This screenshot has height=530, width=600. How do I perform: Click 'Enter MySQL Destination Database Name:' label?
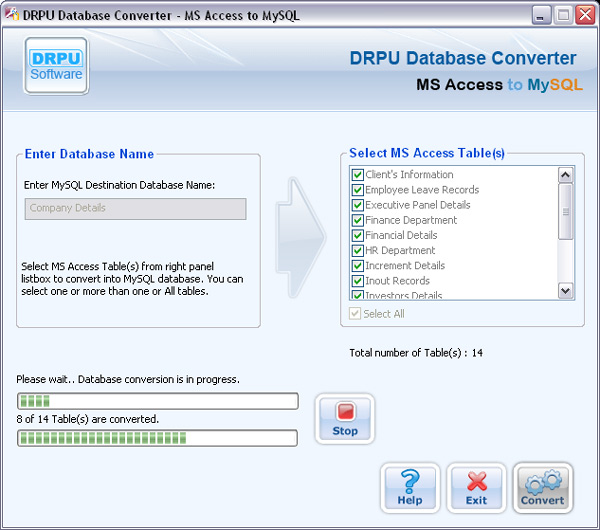click(x=119, y=185)
